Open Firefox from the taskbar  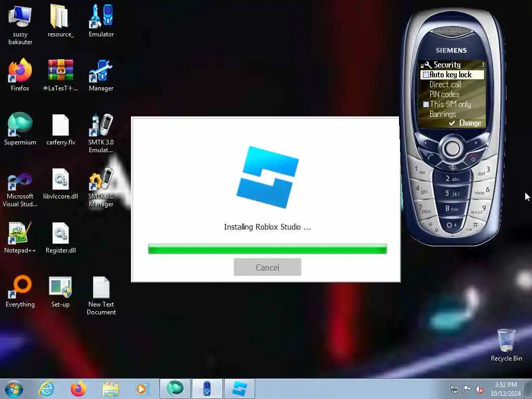(78, 389)
